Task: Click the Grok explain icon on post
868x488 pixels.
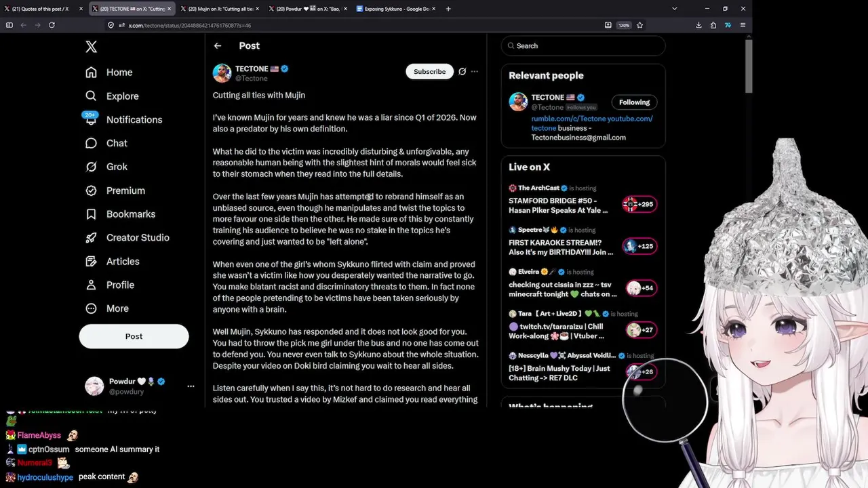Action: (x=462, y=71)
